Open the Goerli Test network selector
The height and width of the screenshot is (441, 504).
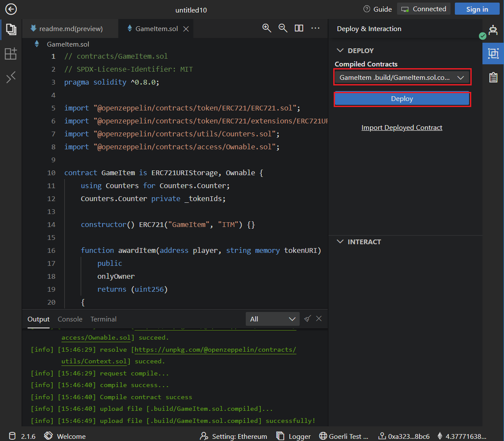(344, 436)
